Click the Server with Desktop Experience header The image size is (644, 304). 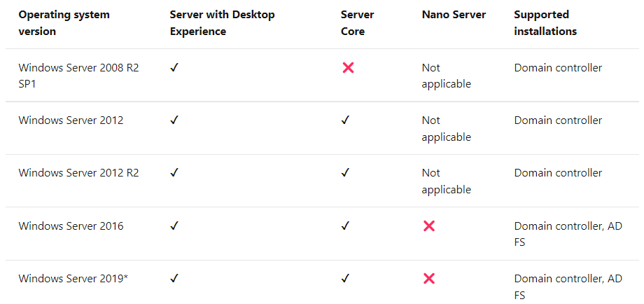point(222,22)
